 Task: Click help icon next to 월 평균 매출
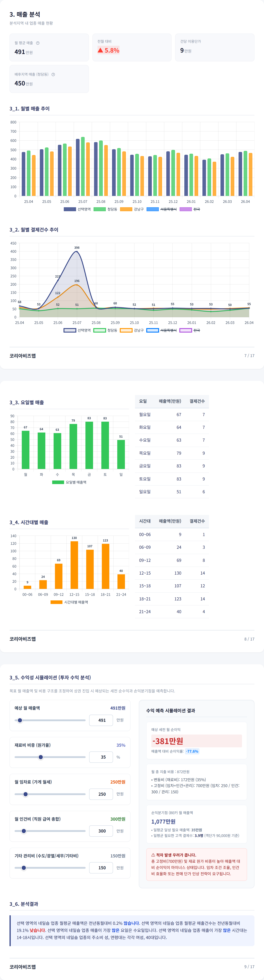coord(38,43)
